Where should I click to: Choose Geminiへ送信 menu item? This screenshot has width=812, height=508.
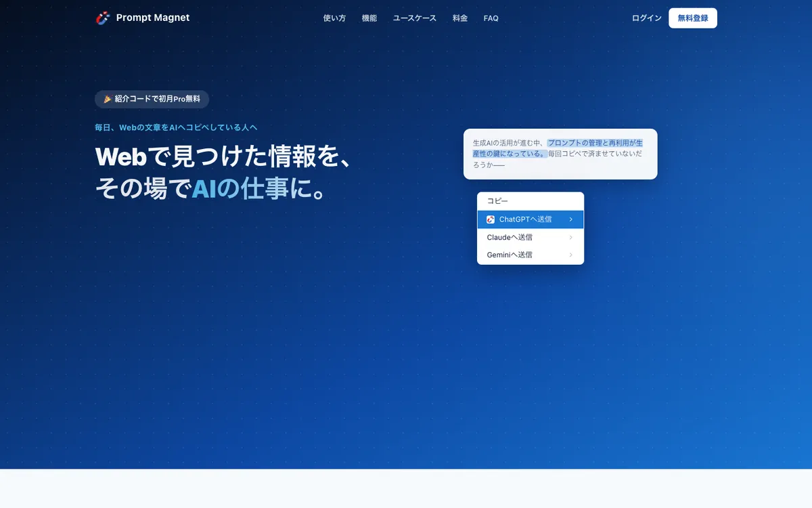pos(531,255)
